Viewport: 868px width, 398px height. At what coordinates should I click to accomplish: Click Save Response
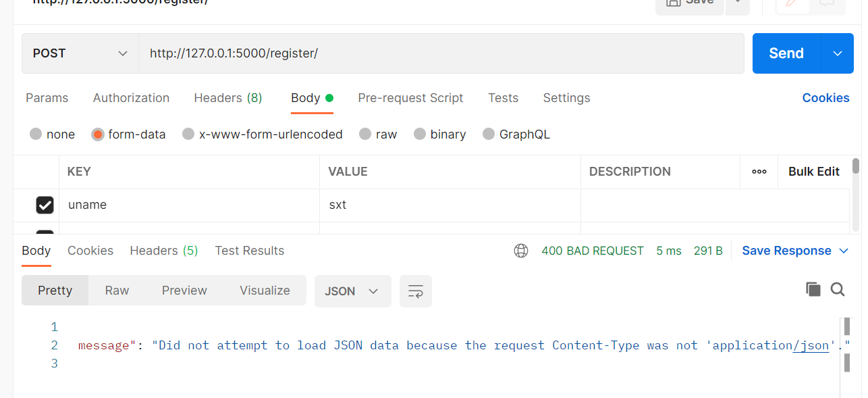(786, 251)
